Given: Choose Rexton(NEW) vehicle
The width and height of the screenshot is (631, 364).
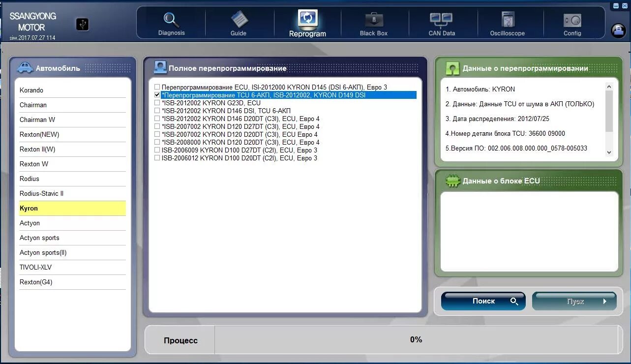Looking at the screenshot, I should coord(72,134).
